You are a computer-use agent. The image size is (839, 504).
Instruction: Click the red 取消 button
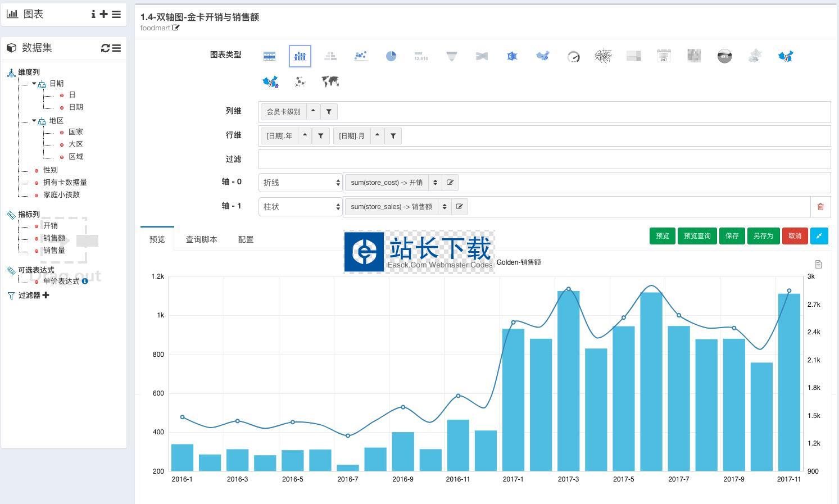pyautogui.click(x=794, y=236)
